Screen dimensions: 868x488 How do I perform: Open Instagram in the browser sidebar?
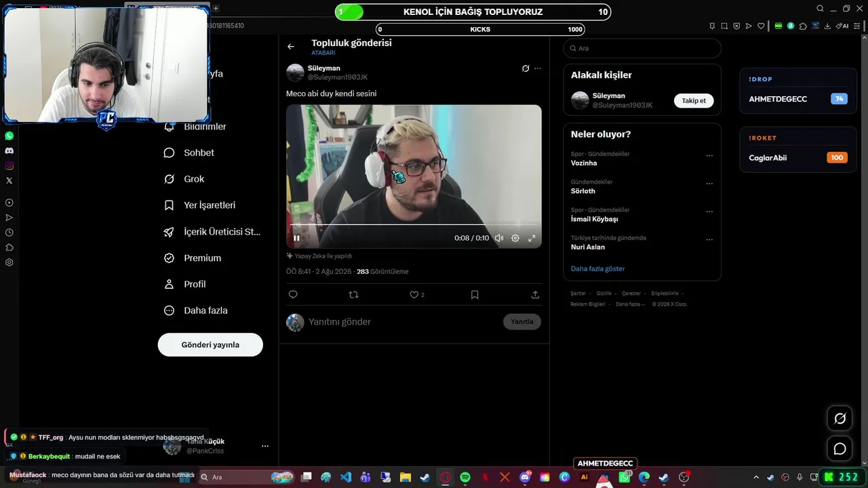(x=9, y=166)
